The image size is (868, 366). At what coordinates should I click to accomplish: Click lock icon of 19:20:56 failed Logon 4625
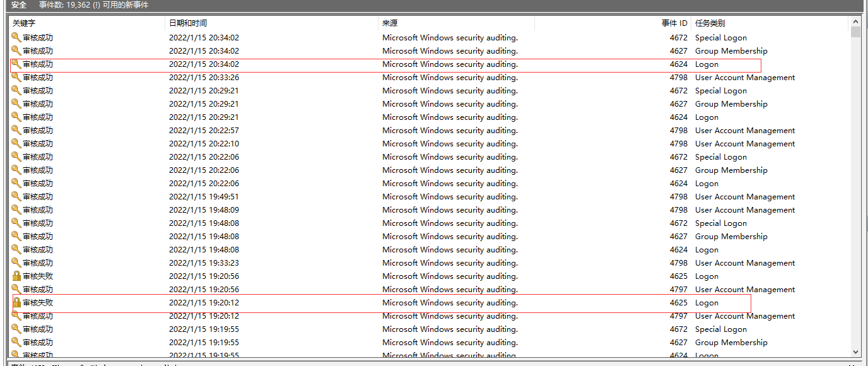16,276
